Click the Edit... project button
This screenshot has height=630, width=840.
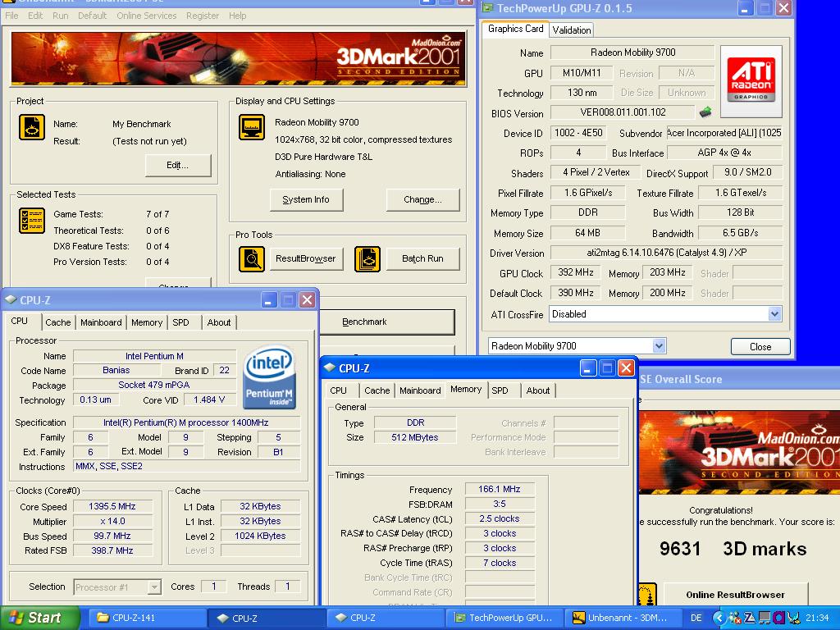tap(178, 166)
